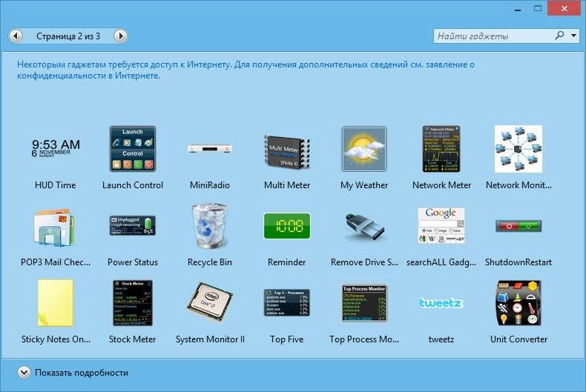Viewport: 586px width, 392px height.
Task: Click the 'My Weather' label text
Action: coord(364,185)
